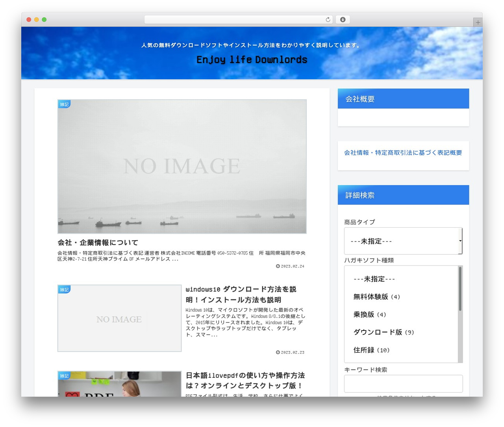Open the ilovepdf article thumbnail
Image resolution: width=504 pixels, height=427 pixels.
119,384
